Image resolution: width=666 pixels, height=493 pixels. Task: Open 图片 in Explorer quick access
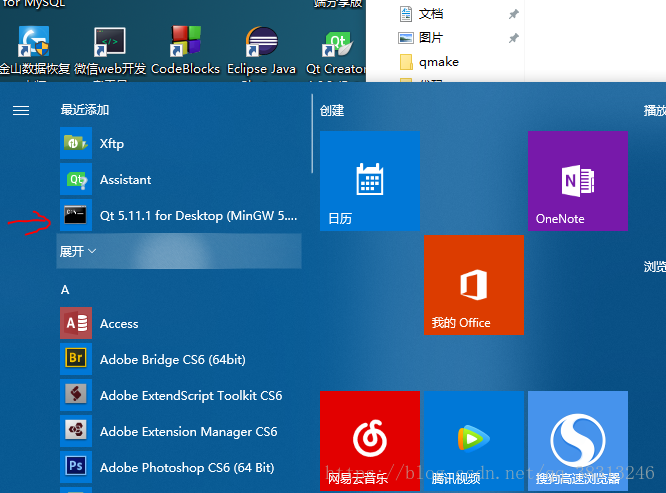pyautogui.click(x=420, y=38)
